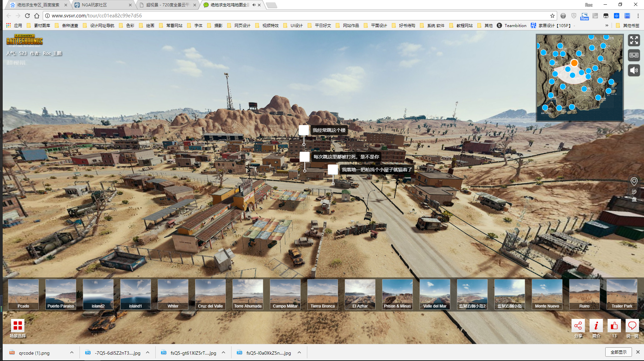Open the 网页设计 bookmark folder

click(238, 25)
